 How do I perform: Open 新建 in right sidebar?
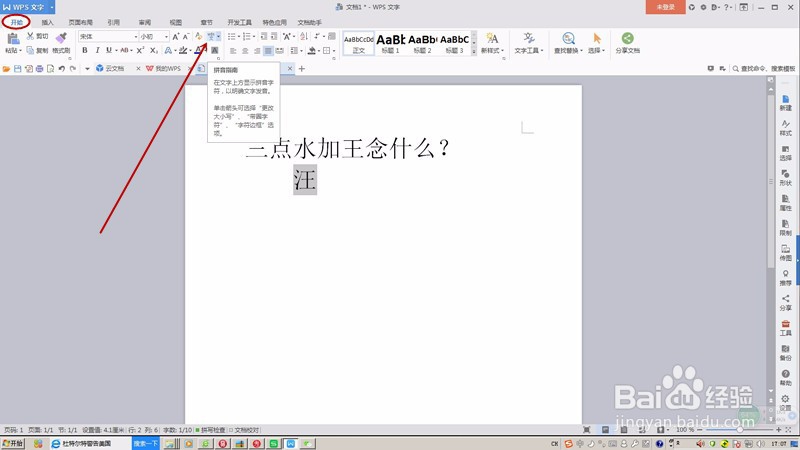coord(786,103)
